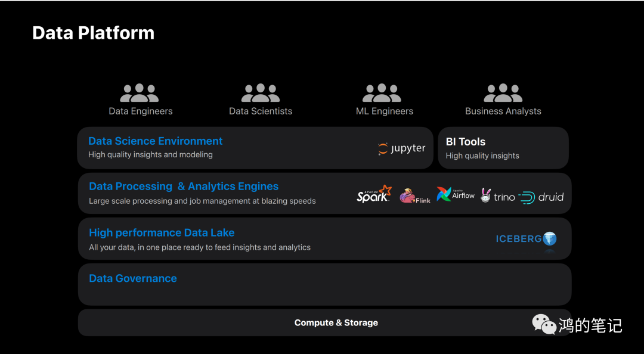Select the BI Tools heading
The width and height of the screenshot is (644, 354).
click(x=466, y=142)
